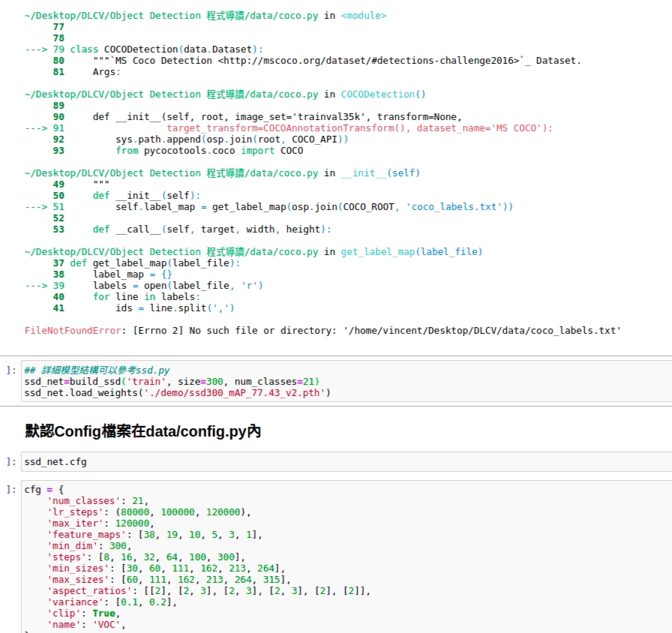Click the 'min_dim': 300 line
Image resolution: width=672 pixels, height=633 pixels.
89,546
